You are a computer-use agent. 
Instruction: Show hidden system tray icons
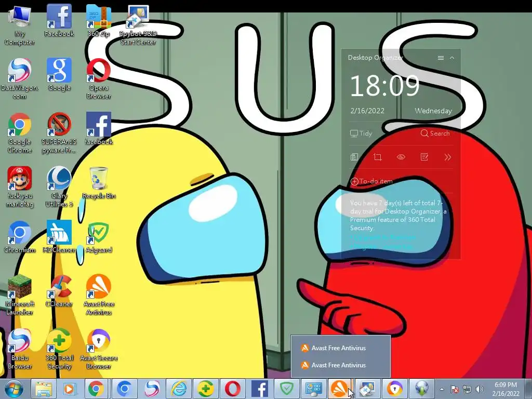(442, 389)
